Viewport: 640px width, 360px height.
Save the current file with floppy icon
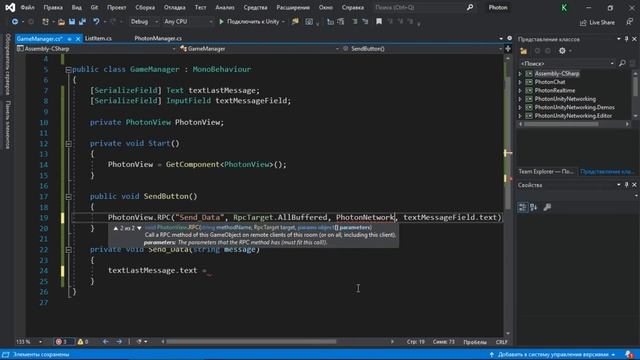click(72, 22)
